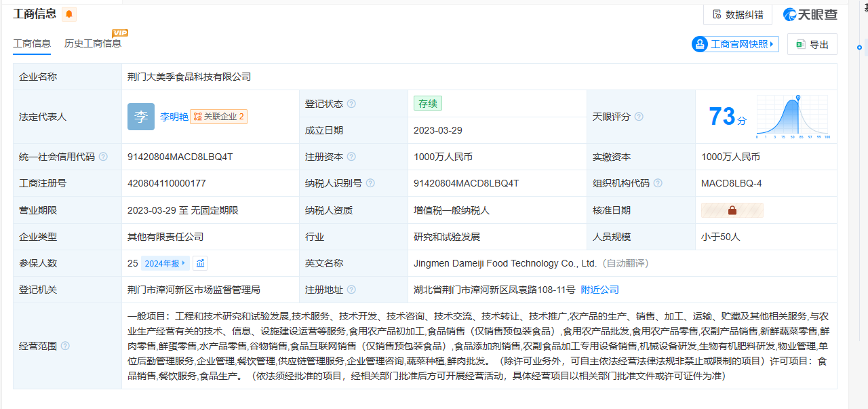
Task: Open legal representative 李明艳 link
Action: 174,117
